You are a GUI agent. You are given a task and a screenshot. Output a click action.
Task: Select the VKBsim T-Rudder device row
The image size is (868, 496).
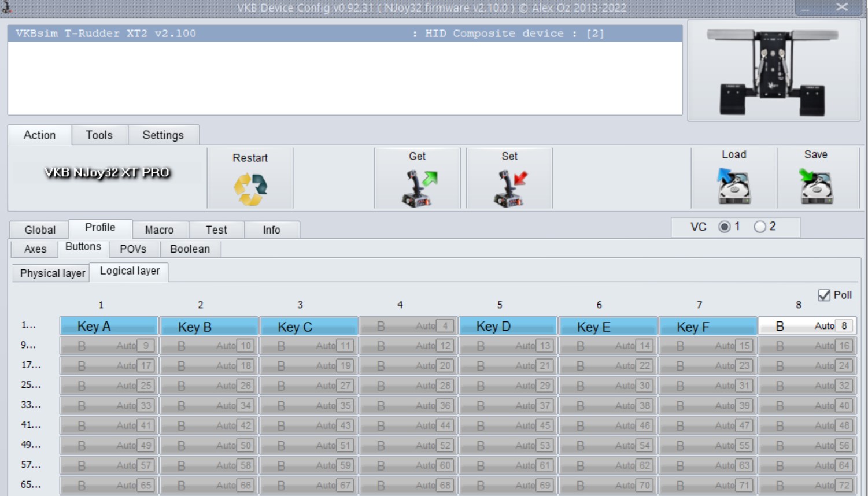(345, 34)
